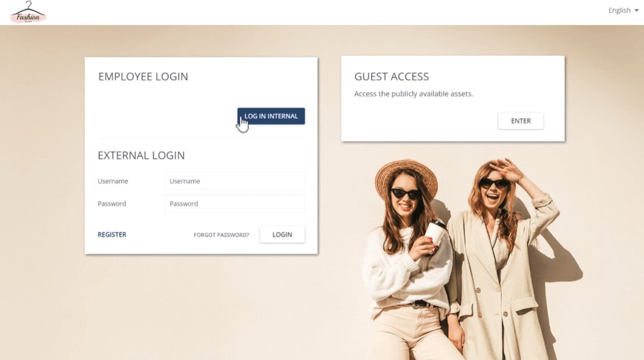Follow the FORGOT PASSWORD? link
644x360 pixels.
[x=221, y=235]
